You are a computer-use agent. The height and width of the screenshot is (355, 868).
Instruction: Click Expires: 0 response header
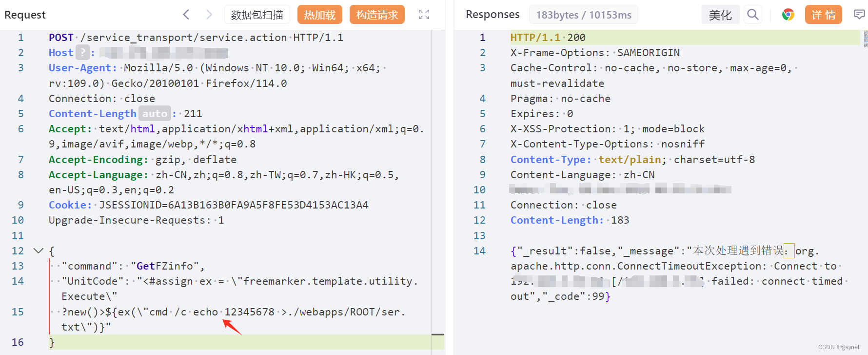[542, 113]
